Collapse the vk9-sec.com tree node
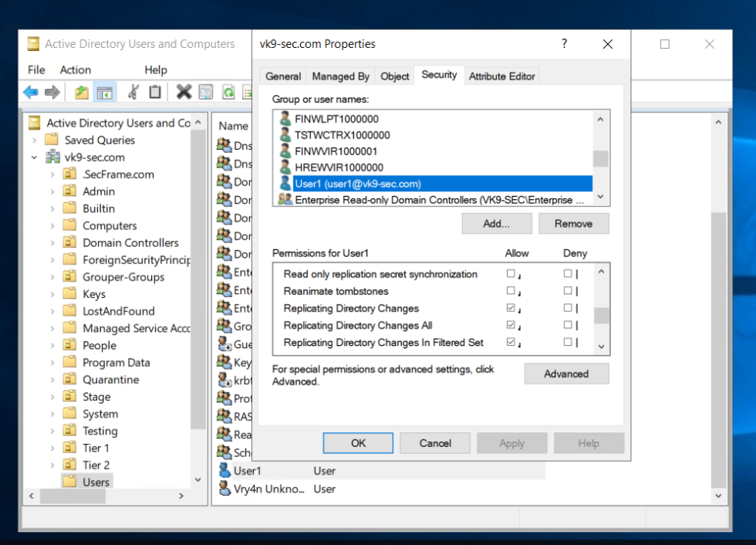 tap(34, 157)
